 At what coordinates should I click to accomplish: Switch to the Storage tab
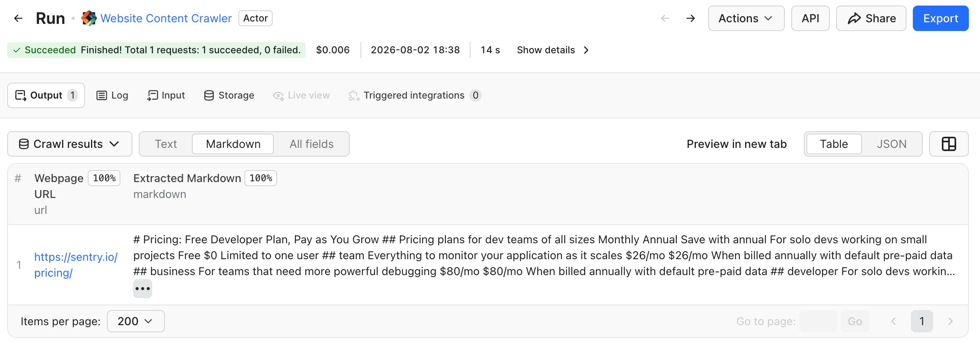tap(229, 95)
